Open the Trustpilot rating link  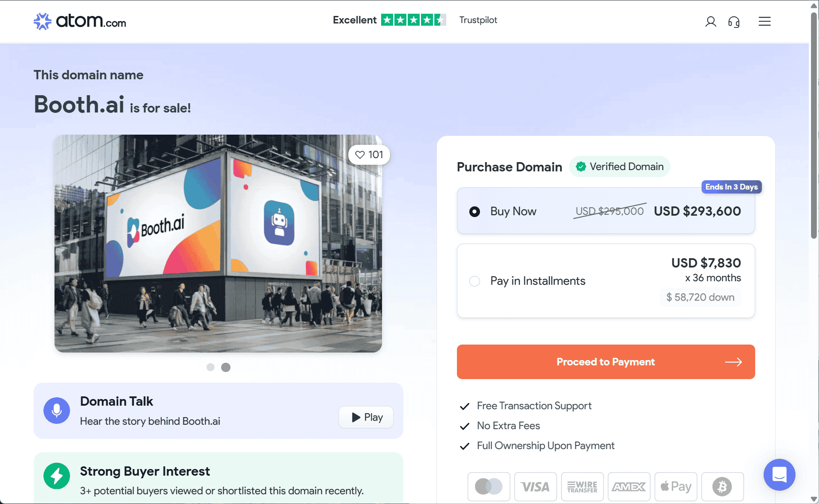pyautogui.click(x=415, y=20)
